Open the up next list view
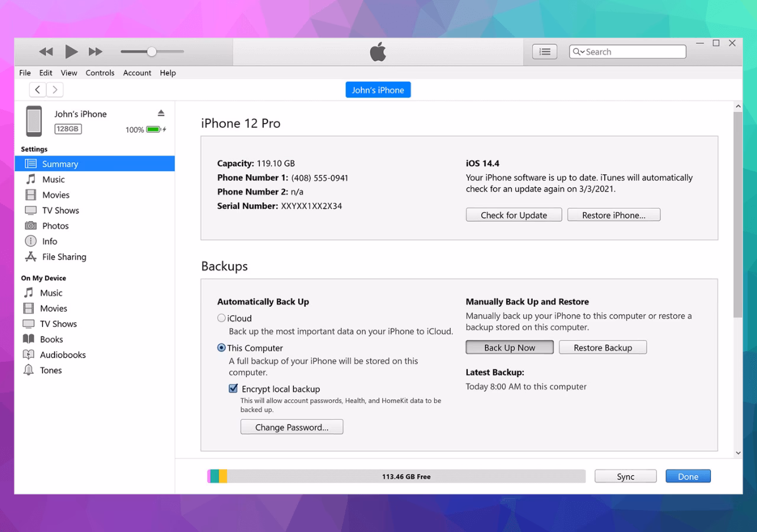Viewport: 757px width, 532px height. tap(544, 51)
